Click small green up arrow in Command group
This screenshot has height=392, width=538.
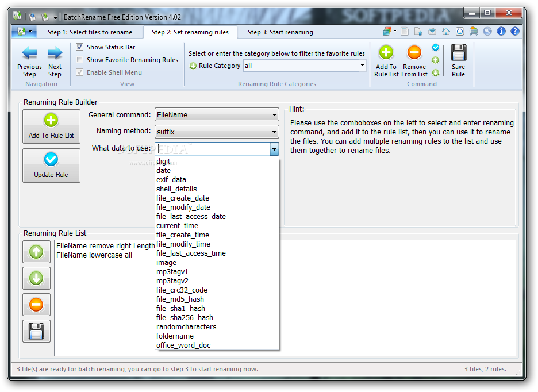click(436, 60)
